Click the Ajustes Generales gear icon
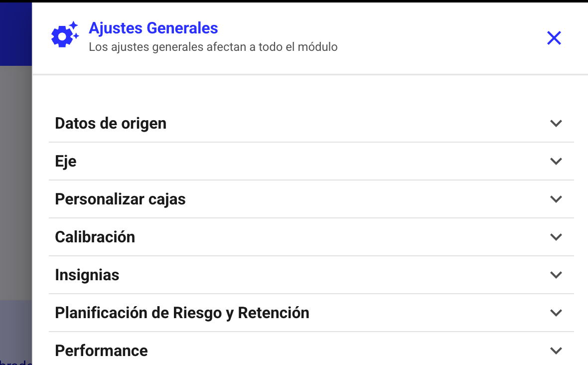The height and width of the screenshot is (365, 588). click(x=65, y=35)
